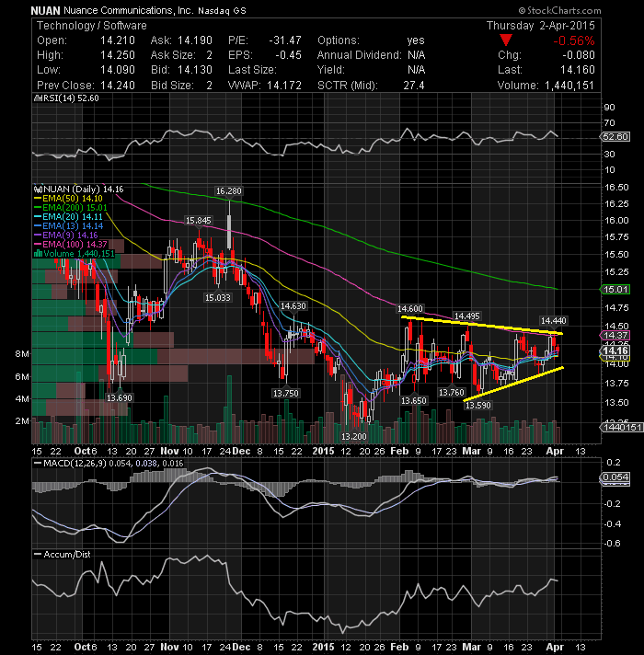Click the EMA(200) 15.01 legend entry

71,208
